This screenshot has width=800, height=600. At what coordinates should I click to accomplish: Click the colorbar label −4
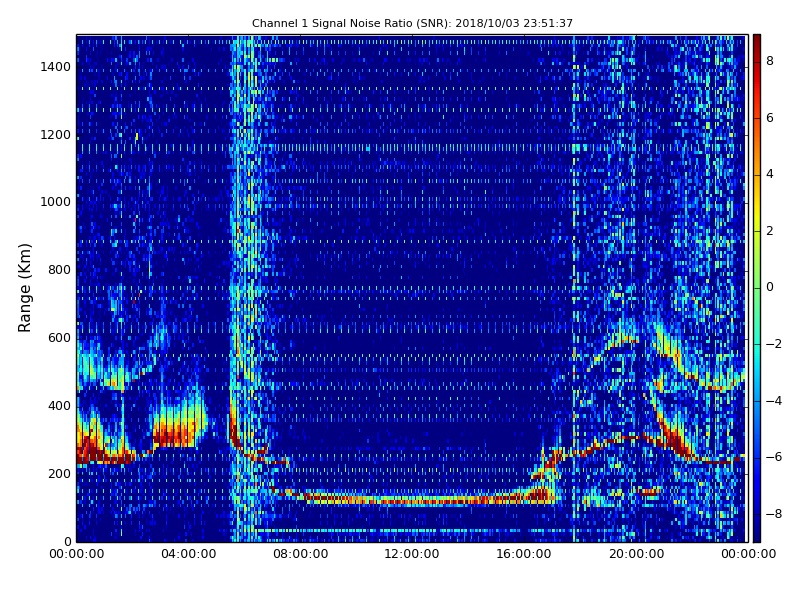pyautogui.click(x=773, y=401)
